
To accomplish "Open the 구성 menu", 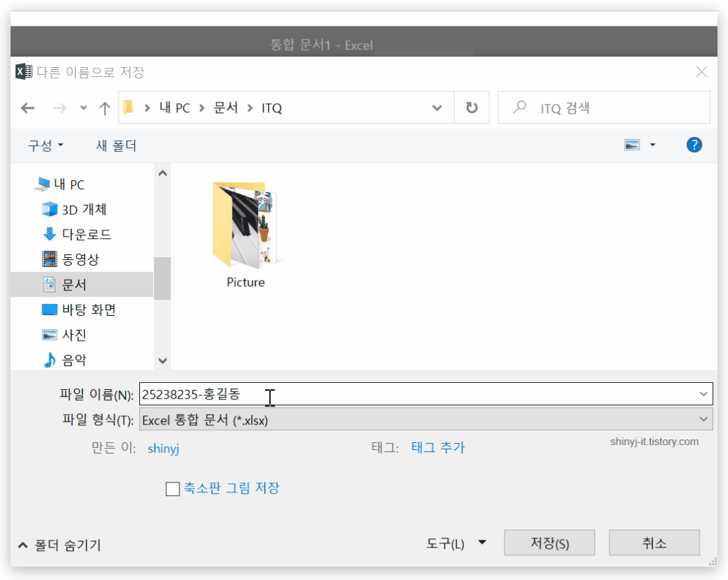I will [45, 146].
